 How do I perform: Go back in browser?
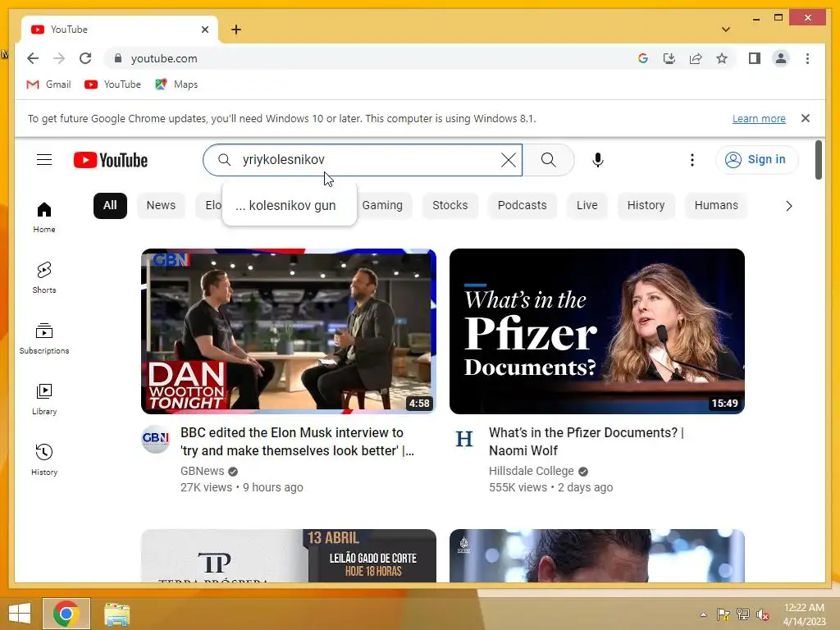pos(33,58)
